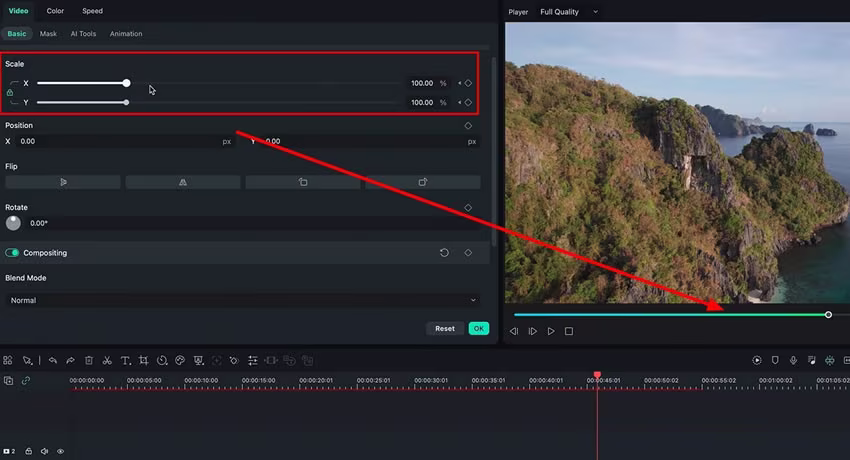This screenshot has height=460, width=850.
Task: Reset Compositing settings
Action: [444, 252]
